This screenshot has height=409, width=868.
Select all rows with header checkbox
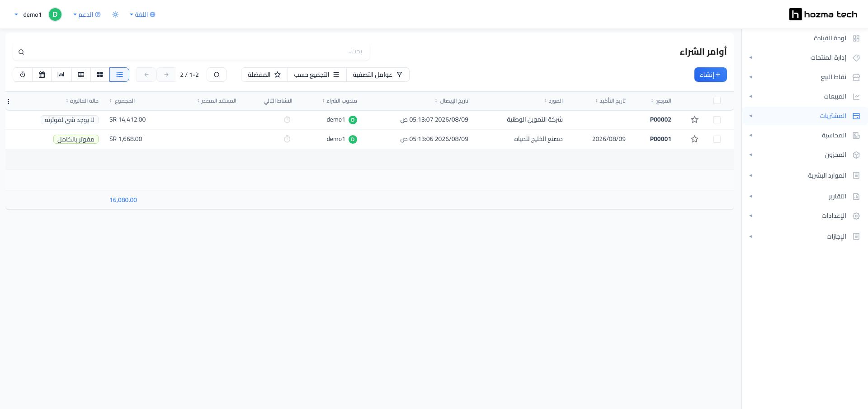tap(717, 100)
